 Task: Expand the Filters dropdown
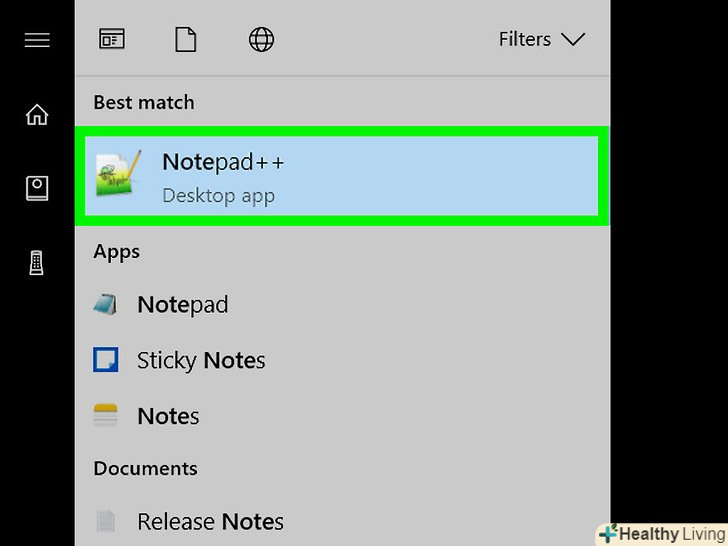pos(542,39)
